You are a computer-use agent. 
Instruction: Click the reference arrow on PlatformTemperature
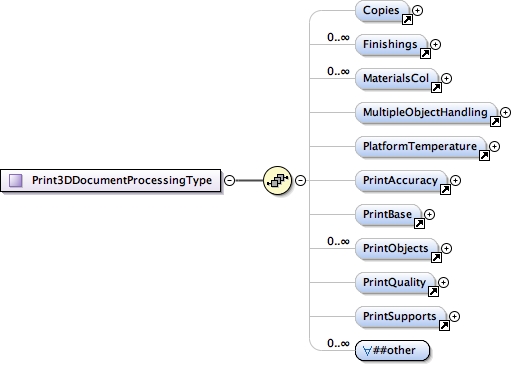pos(484,155)
